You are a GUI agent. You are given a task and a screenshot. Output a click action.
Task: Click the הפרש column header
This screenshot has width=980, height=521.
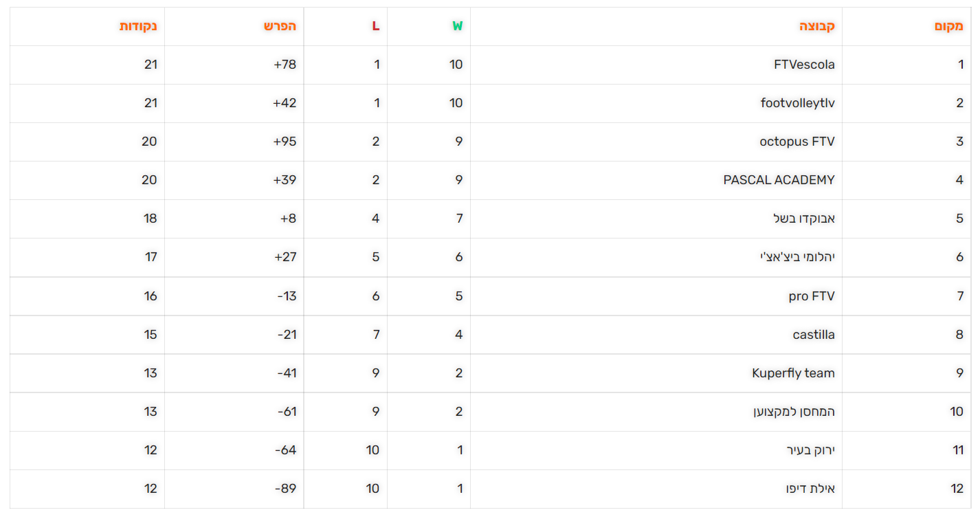[280, 26]
